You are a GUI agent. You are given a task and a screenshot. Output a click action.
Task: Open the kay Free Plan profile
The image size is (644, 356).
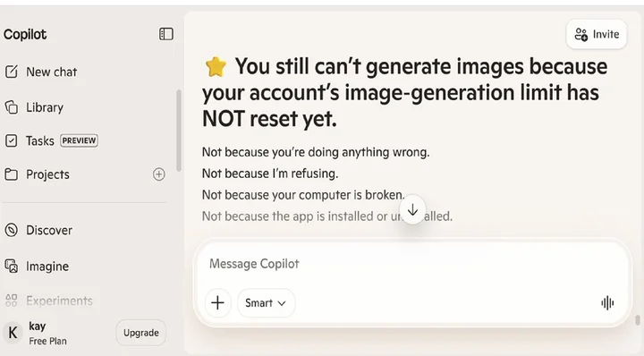35,333
